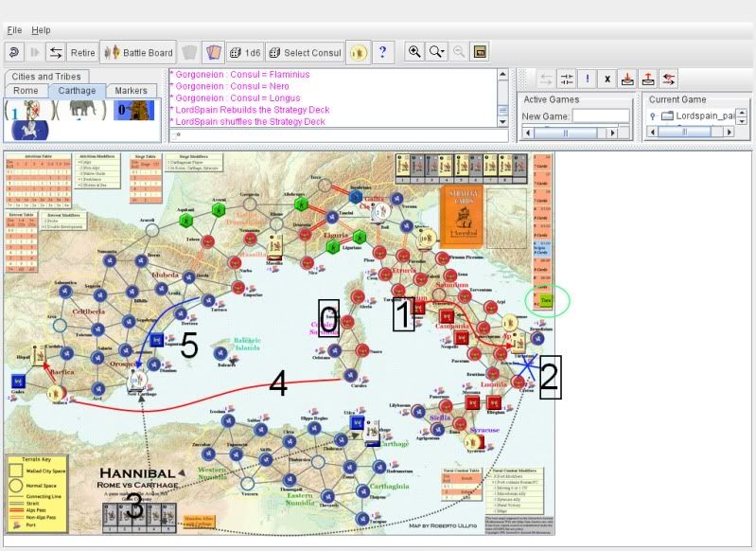Click the greyed server connection arrows icon
The image size is (756, 551).
click(546, 79)
